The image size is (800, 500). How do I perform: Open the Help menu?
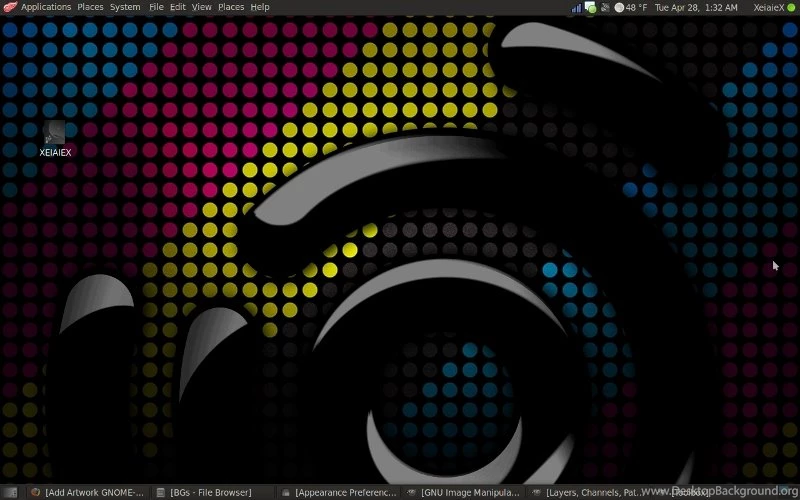pos(260,7)
